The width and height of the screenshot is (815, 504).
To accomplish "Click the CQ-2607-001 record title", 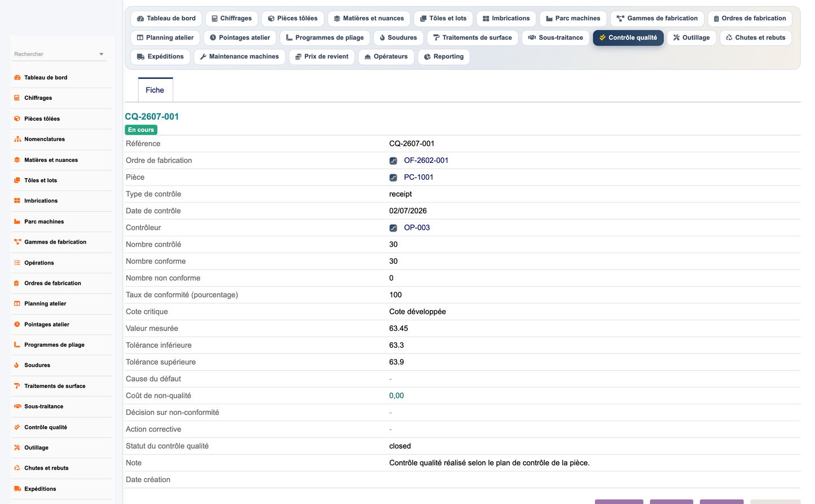I will pyautogui.click(x=152, y=117).
